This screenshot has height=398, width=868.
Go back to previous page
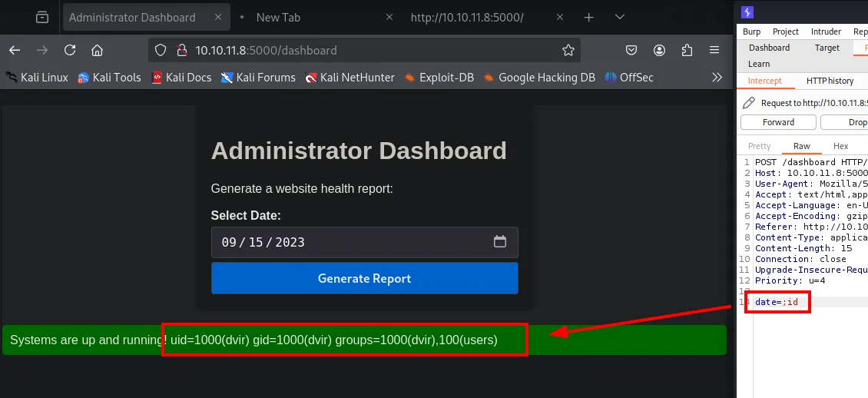tap(15, 51)
